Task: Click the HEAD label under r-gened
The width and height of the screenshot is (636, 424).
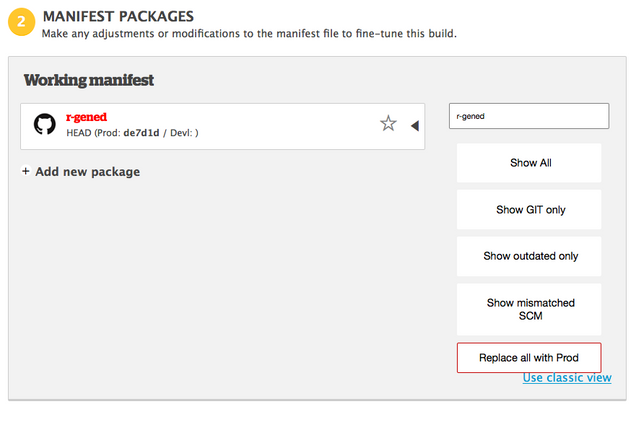Action: click(79, 132)
